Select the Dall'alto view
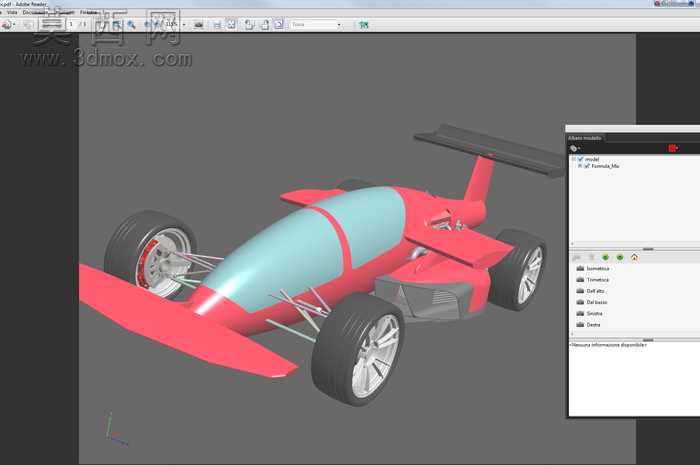The width and height of the screenshot is (700, 465). pyautogui.click(x=596, y=291)
